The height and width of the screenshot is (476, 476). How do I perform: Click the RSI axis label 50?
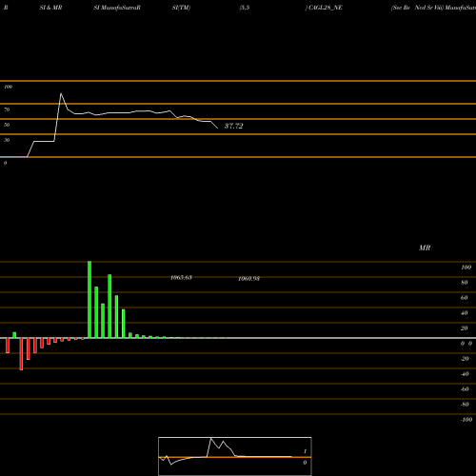(7, 125)
